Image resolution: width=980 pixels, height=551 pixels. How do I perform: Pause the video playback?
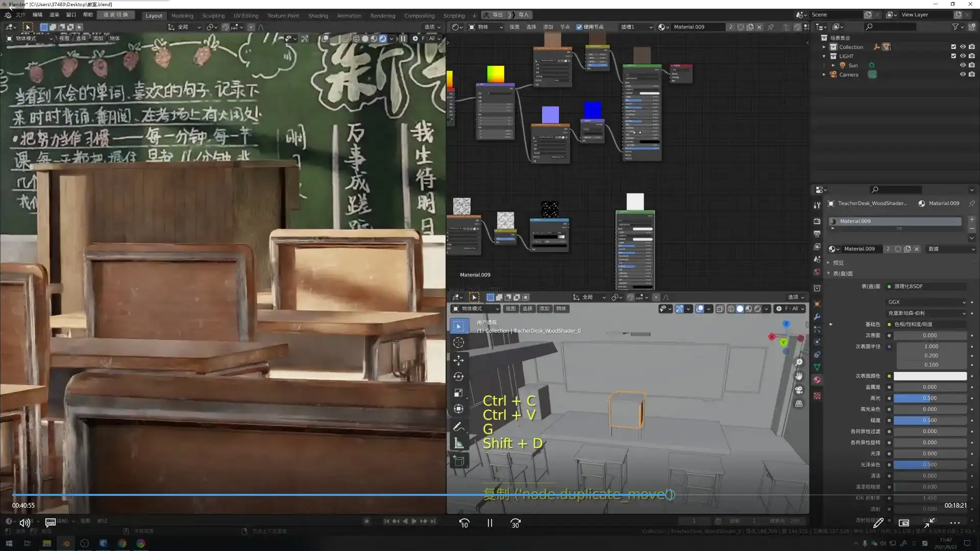point(489,523)
